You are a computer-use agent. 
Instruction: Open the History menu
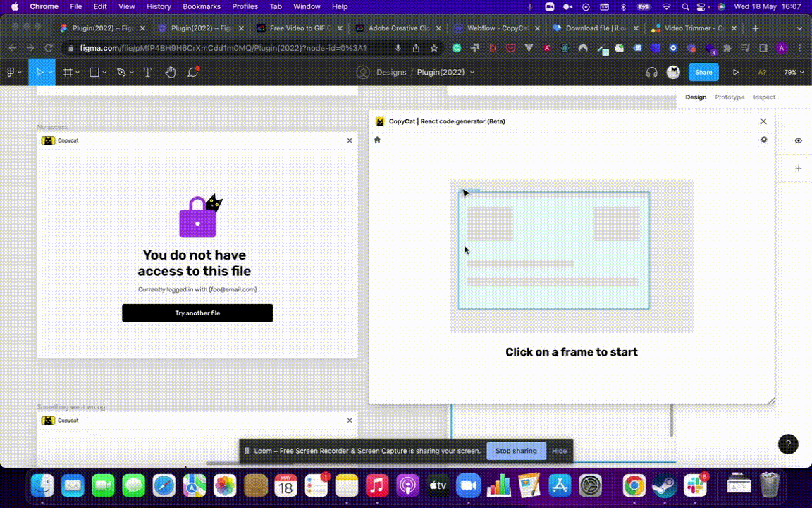coord(159,7)
